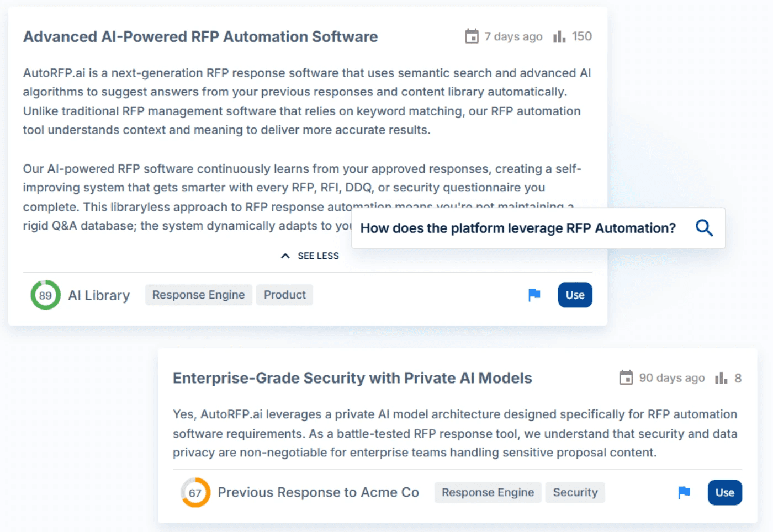Select Response Engine tag on AI Library card
This screenshot has width=773, height=532.
(199, 295)
